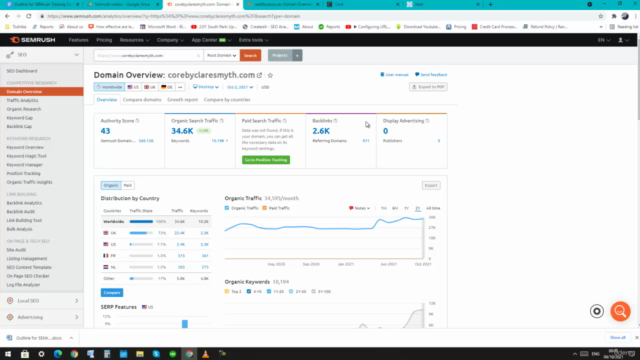The width and height of the screenshot is (640, 360).
Task: Open external link icon beside corebyclaresmyth.com
Action: [x=259, y=75]
